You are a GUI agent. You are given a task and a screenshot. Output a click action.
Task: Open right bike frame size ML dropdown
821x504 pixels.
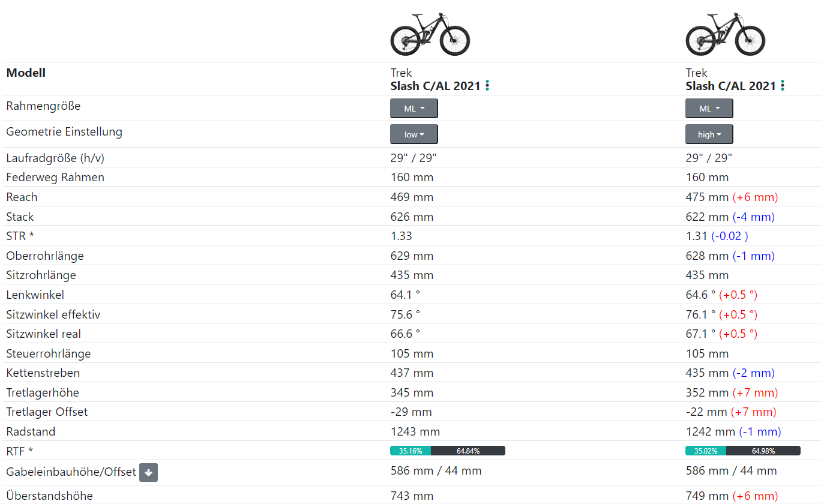pos(709,109)
